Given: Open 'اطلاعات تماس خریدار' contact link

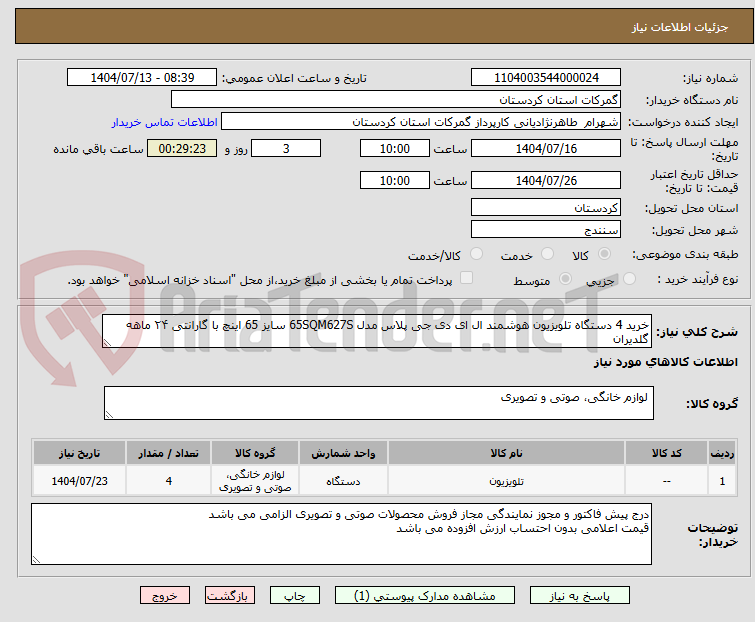Looking at the screenshot, I should (x=165, y=122).
